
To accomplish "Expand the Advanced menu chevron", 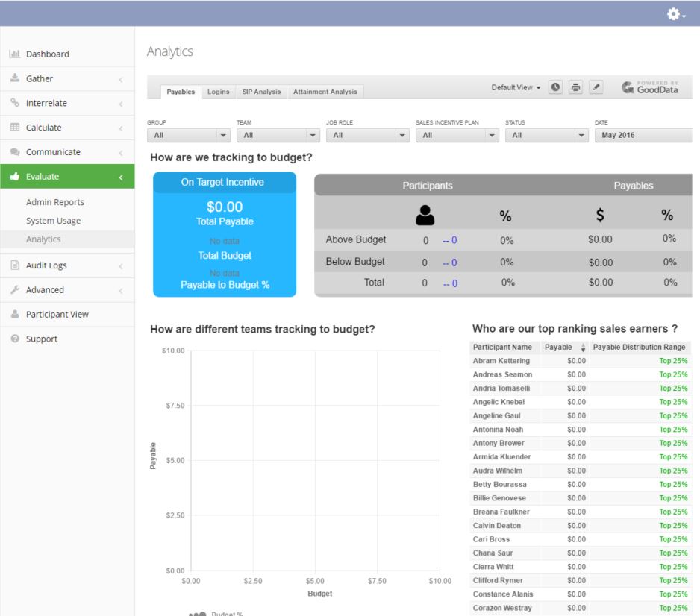I will click(121, 291).
